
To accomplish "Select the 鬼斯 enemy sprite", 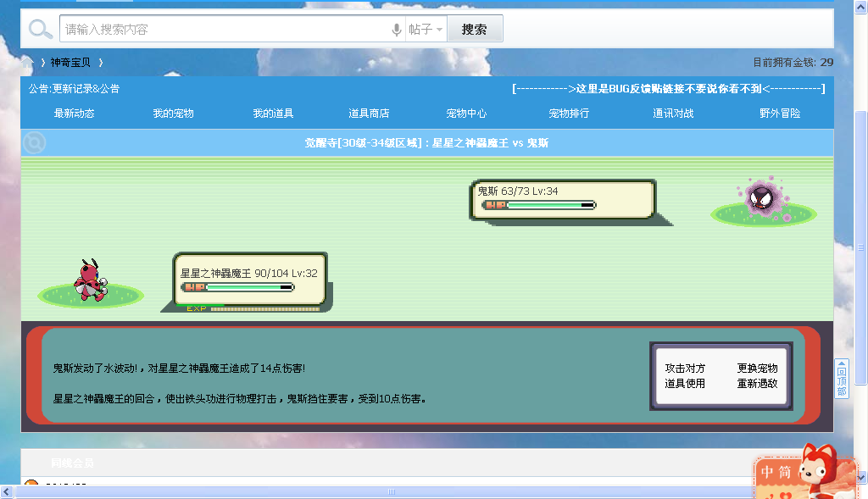I will 764,197.
